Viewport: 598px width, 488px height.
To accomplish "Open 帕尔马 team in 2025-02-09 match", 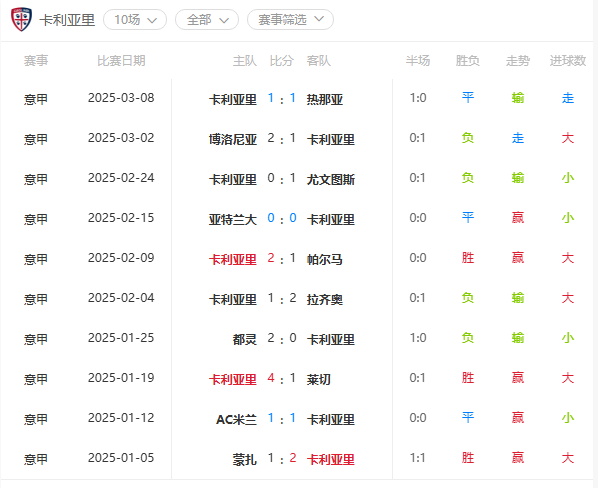I will (325, 260).
